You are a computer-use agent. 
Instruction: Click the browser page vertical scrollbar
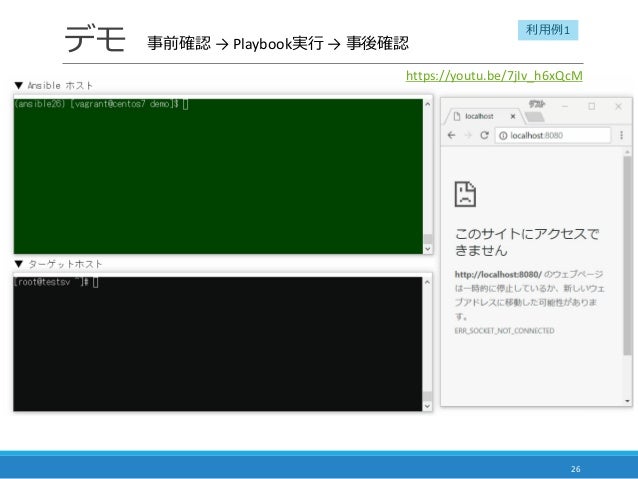(x=627, y=256)
